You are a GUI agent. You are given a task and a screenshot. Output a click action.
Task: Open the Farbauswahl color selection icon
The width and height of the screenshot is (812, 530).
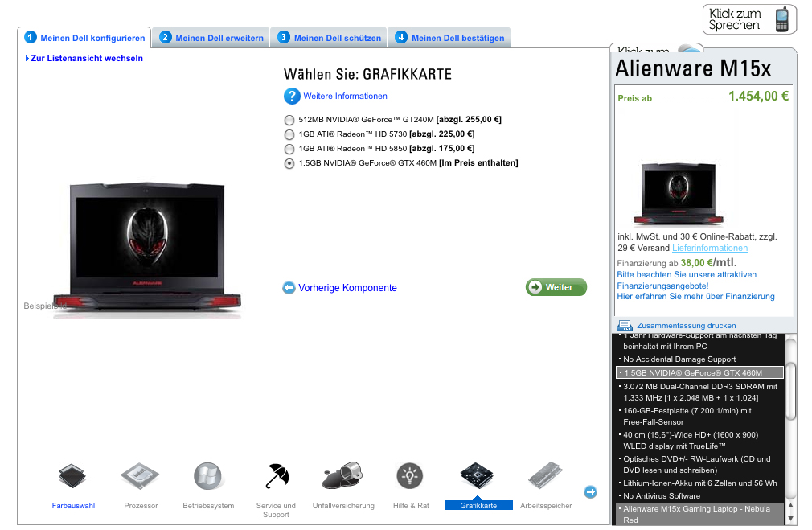pos(72,476)
